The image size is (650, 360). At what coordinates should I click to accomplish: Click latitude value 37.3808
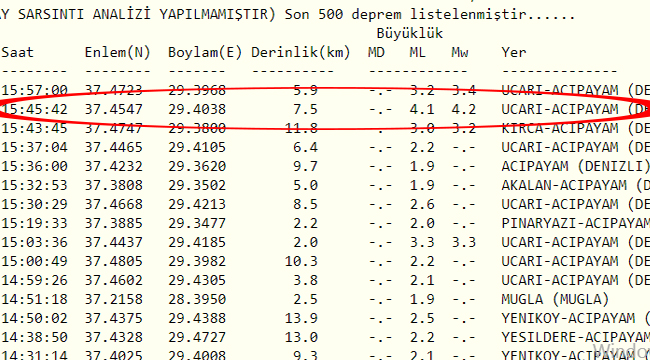[114, 185]
